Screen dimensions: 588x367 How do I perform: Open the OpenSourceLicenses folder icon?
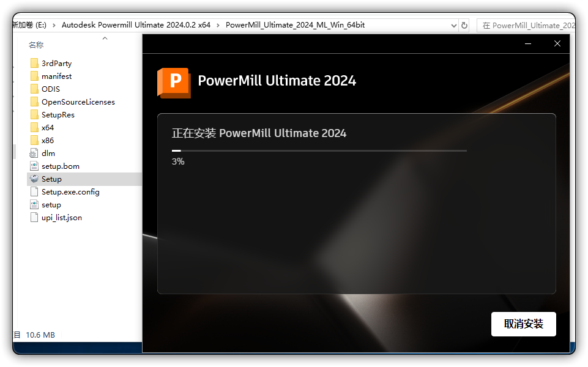click(x=34, y=102)
